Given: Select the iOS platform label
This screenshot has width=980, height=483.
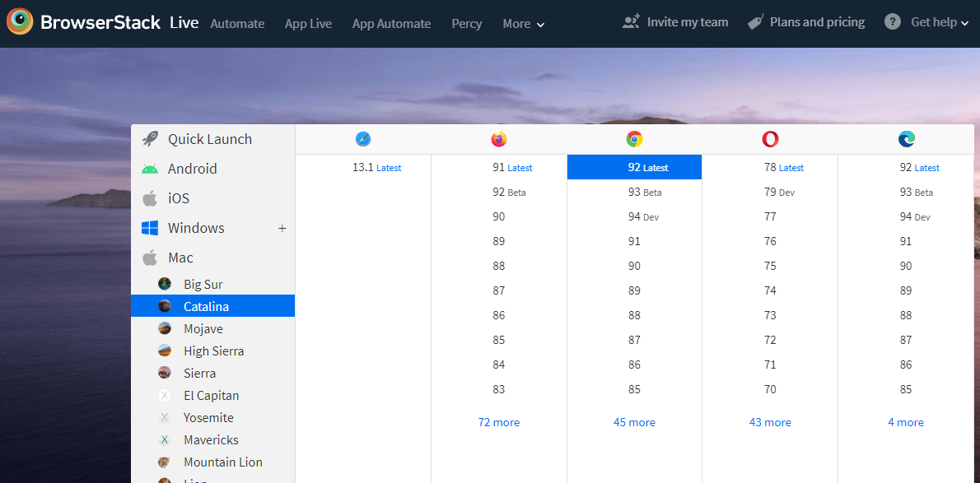Looking at the screenshot, I should pyautogui.click(x=178, y=198).
